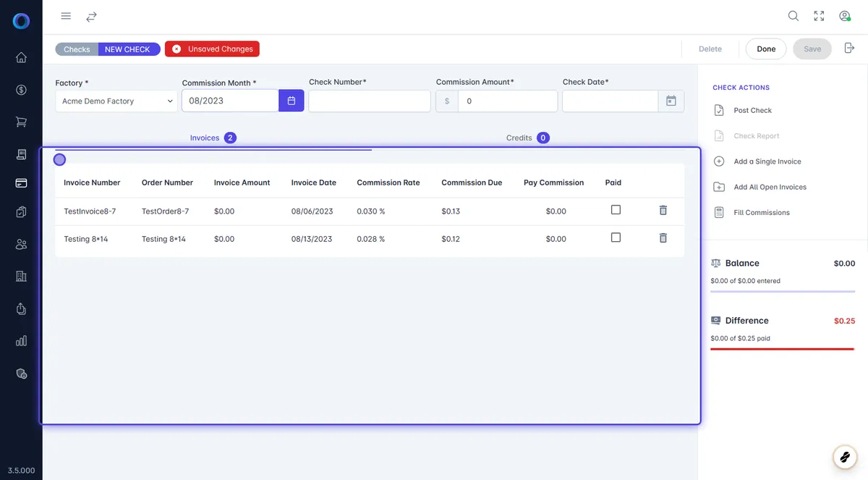Open Commission Month calendar picker
868x480 pixels.
(x=292, y=101)
